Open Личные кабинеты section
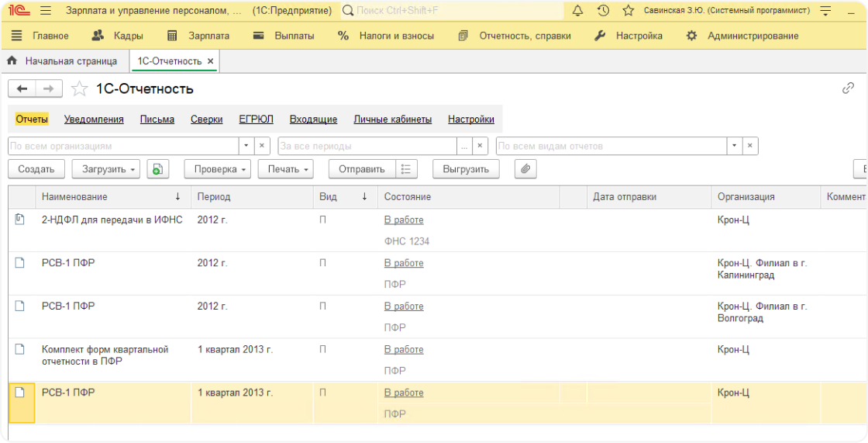The image size is (868, 443). pos(392,119)
